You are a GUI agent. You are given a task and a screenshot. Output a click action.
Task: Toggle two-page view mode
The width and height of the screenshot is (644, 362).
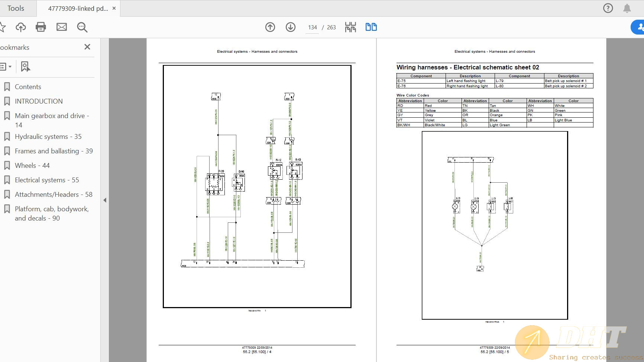click(371, 27)
